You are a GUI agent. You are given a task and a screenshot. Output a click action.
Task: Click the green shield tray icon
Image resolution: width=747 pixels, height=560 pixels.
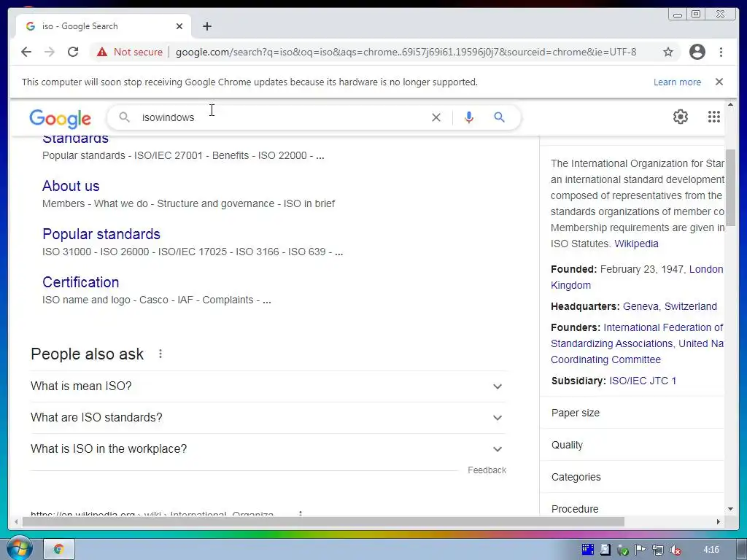tap(622, 550)
